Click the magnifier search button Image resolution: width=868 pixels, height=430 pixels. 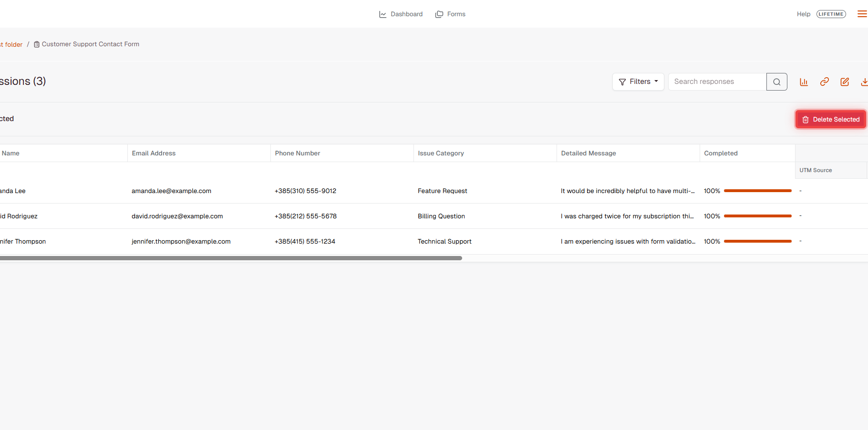coord(777,82)
